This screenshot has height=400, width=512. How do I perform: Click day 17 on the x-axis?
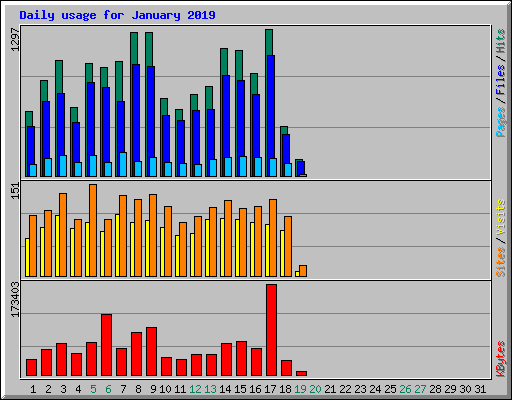270,389
